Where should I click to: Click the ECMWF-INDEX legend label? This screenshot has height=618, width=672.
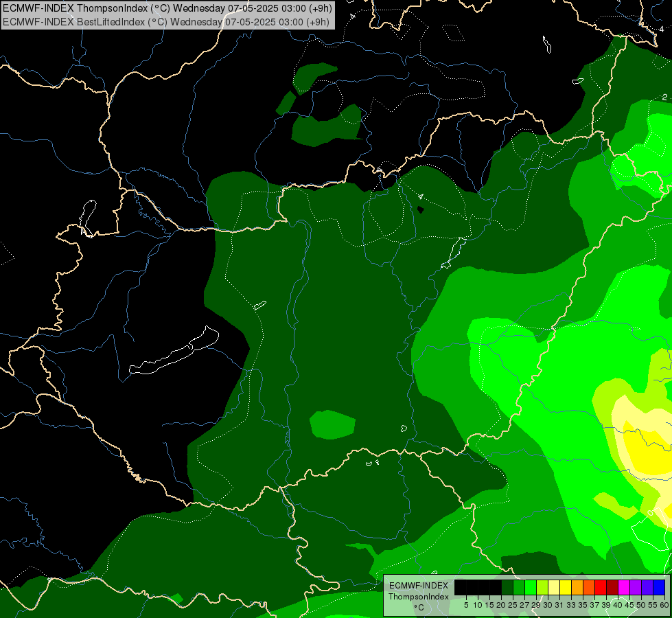(x=419, y=586)
